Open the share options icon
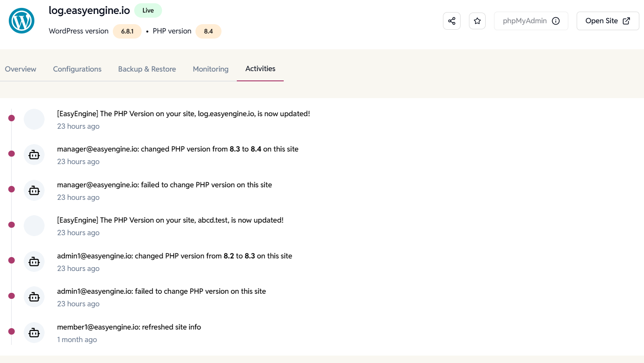Viewport: 644px width, 363px height. click(451, 20)
